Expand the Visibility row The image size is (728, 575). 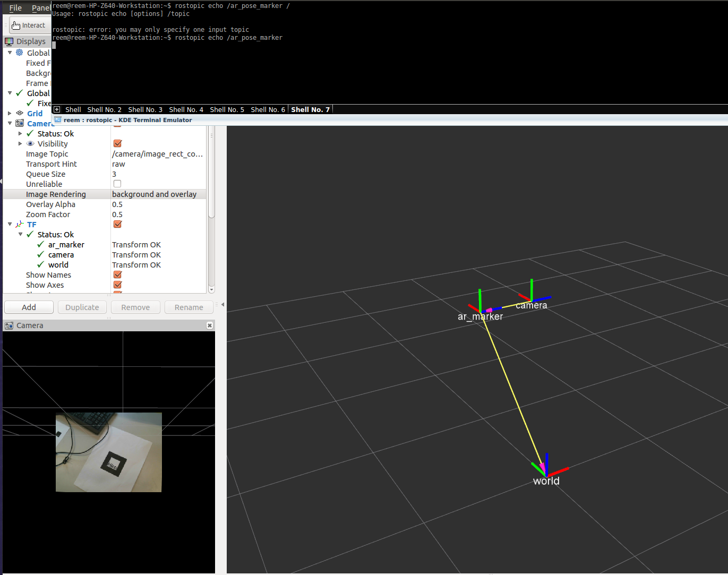(x=20, y=143)
